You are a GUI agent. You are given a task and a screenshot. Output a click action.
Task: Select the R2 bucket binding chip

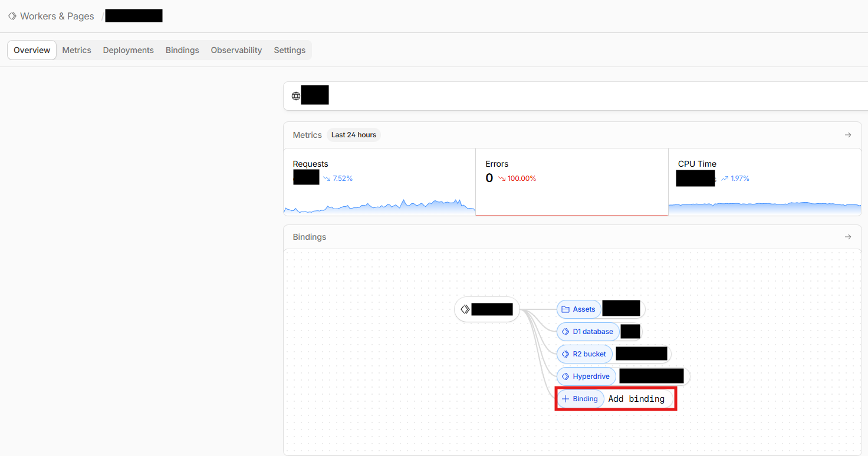point(584,354)
